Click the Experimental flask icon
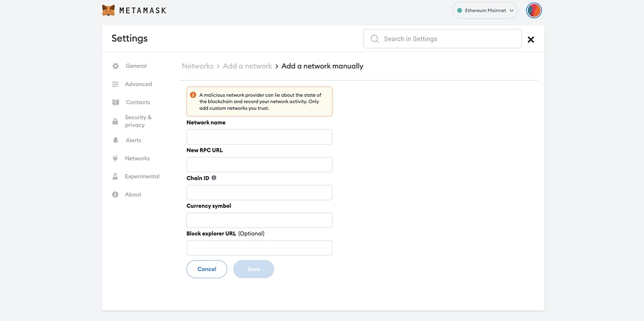 click(115, 177)
